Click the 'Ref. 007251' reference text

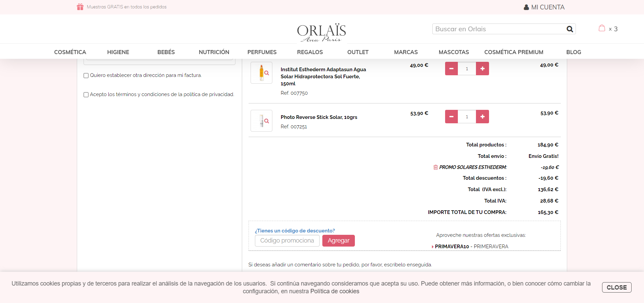coord(294,127)
